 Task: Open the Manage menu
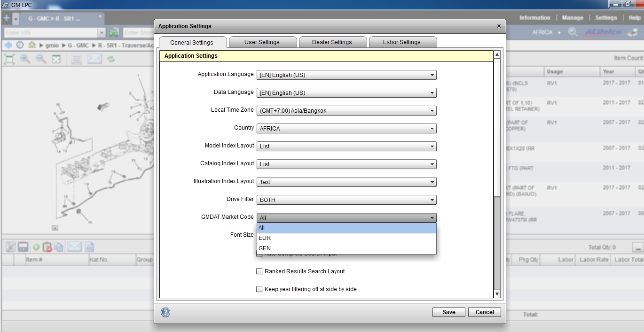click(573, 18)
